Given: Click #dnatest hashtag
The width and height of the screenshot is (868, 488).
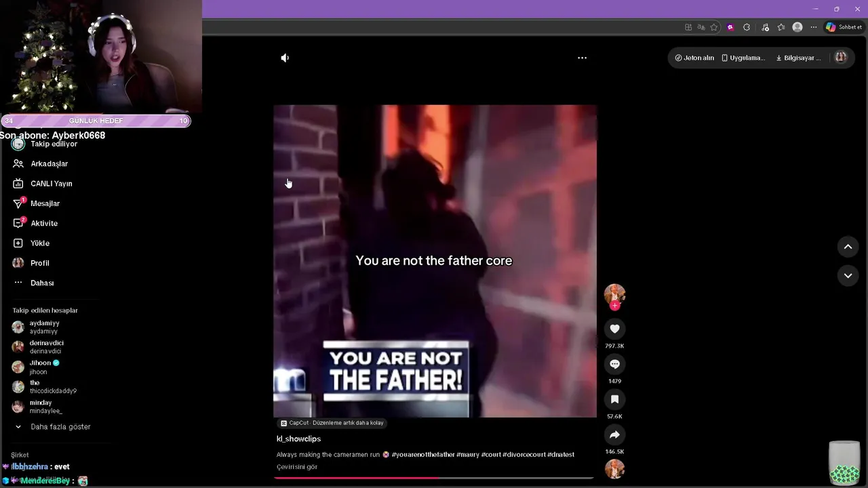Looking at the screenshot, I should (x=561, y=455).
